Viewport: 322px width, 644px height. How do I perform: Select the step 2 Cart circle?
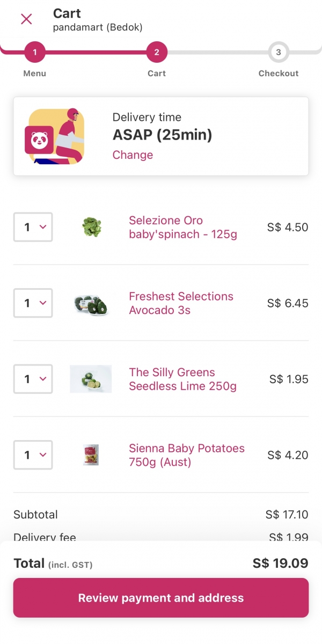pyautogui.click(x=156, y=52)
